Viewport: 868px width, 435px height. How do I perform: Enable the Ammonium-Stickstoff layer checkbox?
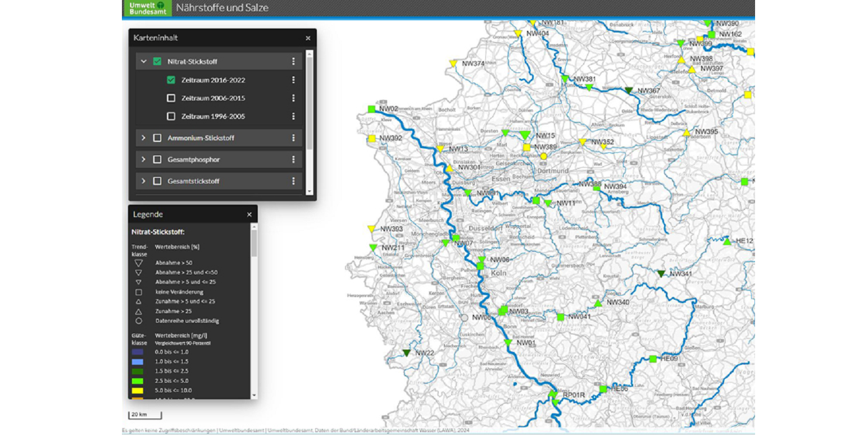(x=157, y=138)
